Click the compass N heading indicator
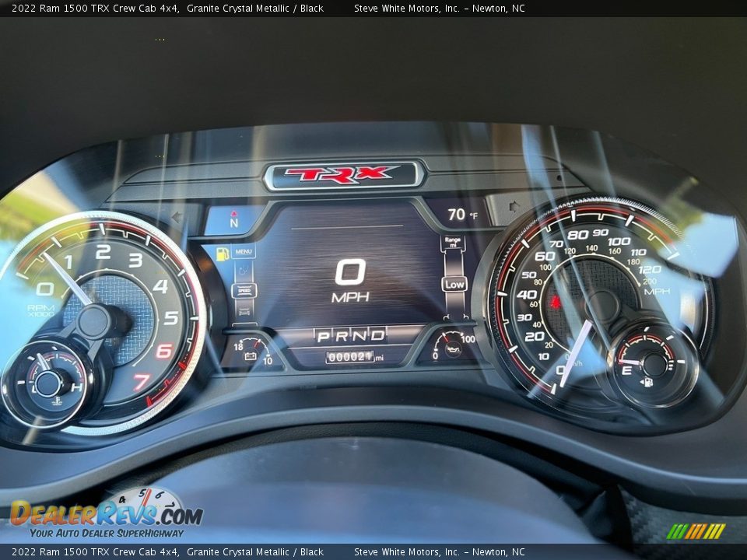 [234, 220]
